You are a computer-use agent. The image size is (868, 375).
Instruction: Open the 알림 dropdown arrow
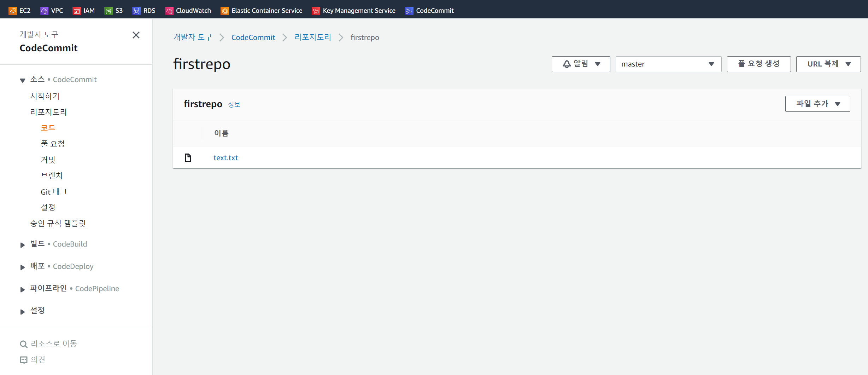(598, 64)
